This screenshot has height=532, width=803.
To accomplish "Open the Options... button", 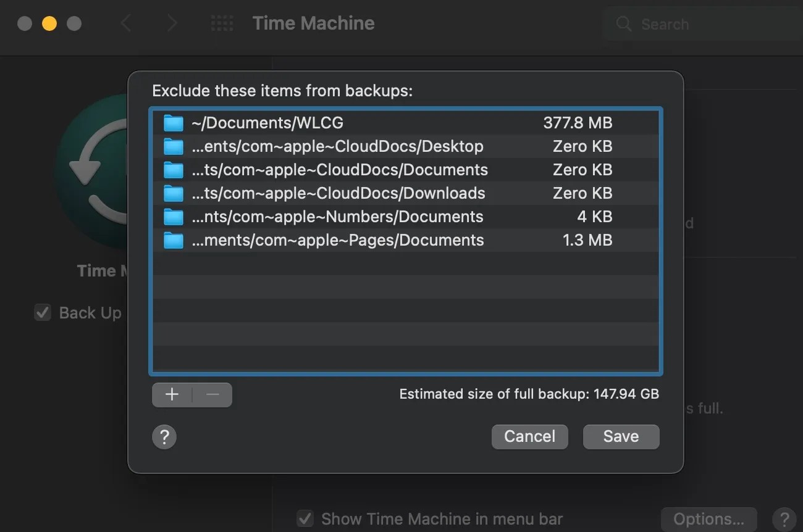I will tap(708, 519).
